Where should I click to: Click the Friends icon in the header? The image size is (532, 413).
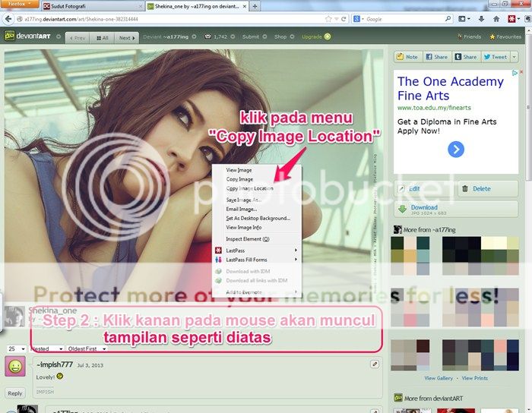click(469, 36)
